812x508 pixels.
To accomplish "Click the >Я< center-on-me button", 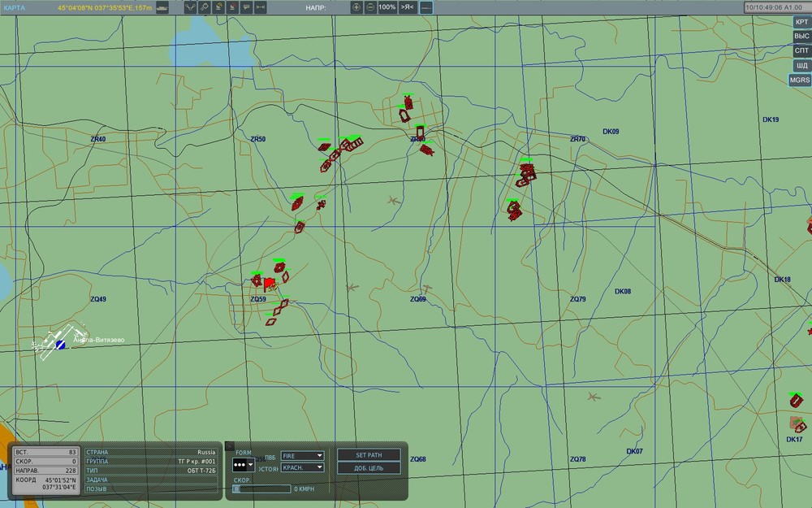I will (x=408, y=7).
